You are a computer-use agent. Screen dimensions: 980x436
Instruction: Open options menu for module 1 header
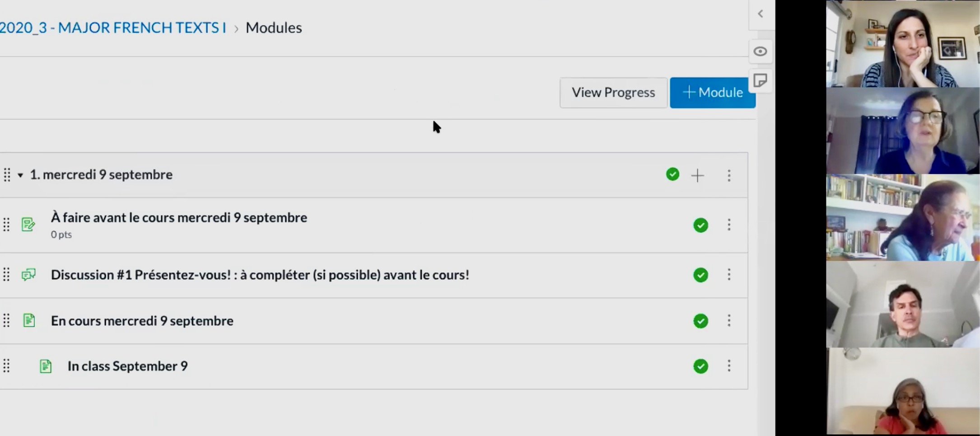[729, 175]
